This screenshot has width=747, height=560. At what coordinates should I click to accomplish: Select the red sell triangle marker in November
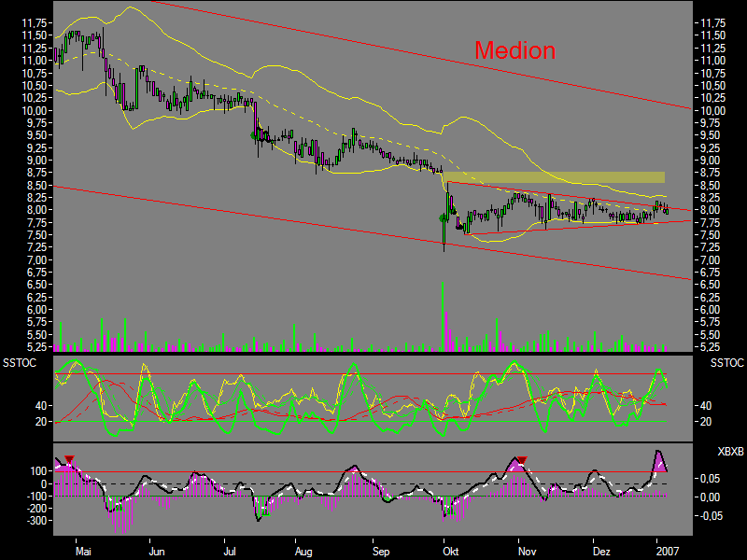(x=521, y=459)
